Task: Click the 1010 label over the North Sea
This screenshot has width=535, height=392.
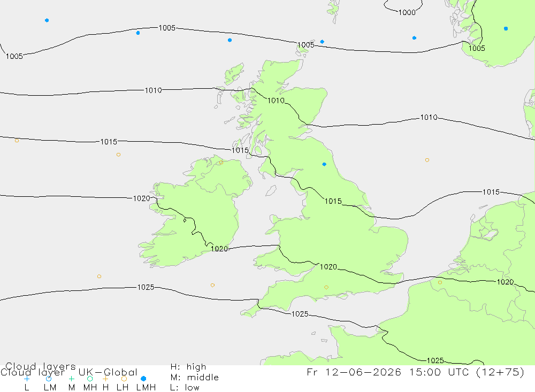Action: click(429, 118)
